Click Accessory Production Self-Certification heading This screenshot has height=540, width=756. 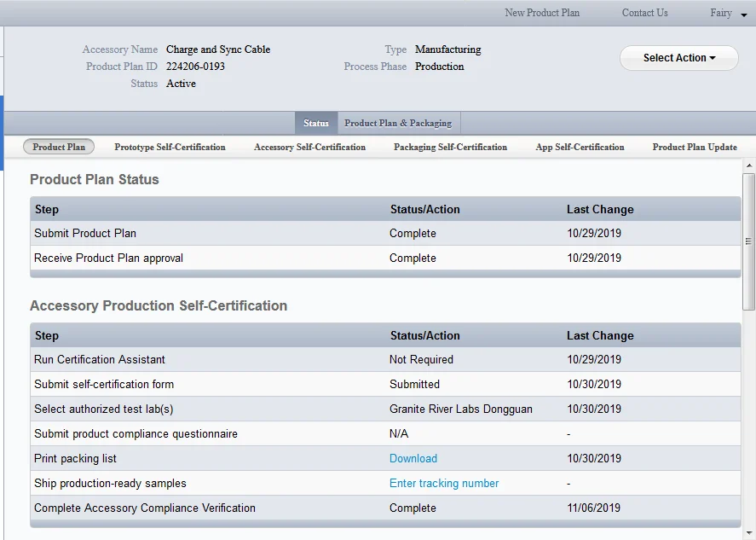[x=159, y=306]
